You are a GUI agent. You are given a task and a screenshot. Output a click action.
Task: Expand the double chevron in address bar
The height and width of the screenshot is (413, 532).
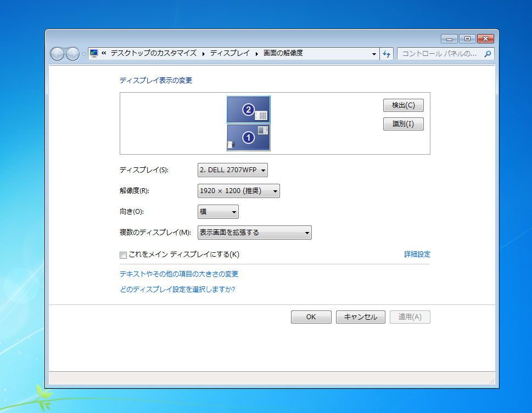pyautogui.click(x=104, y=53)
